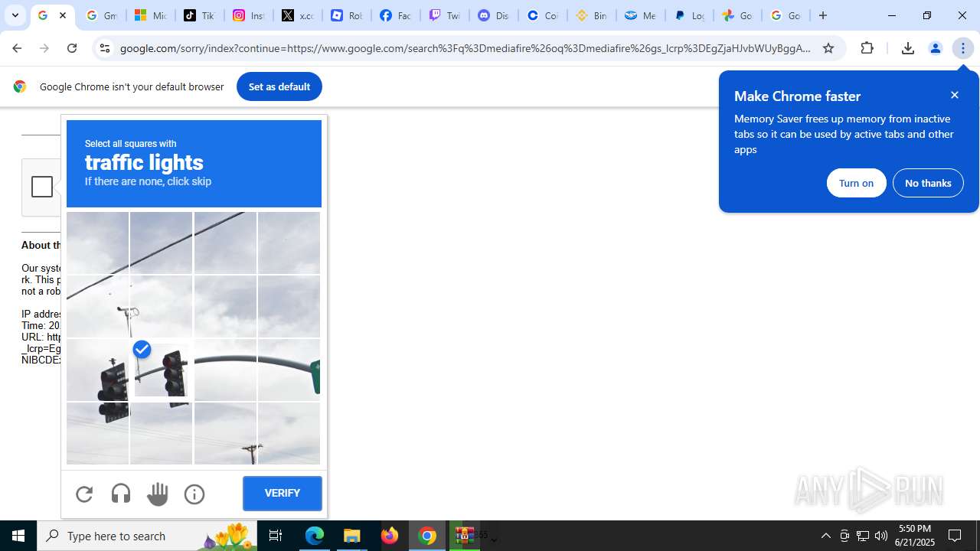Switch to the X.com tab

coord(297,15)
